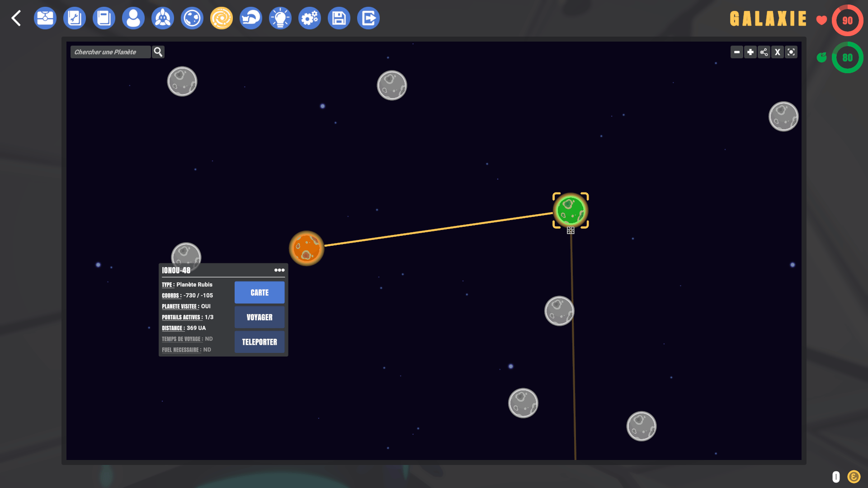The width and height of the screenshot is (868, 488).
Task: Open the wrench crafting document icon
Action: point(75,19)
